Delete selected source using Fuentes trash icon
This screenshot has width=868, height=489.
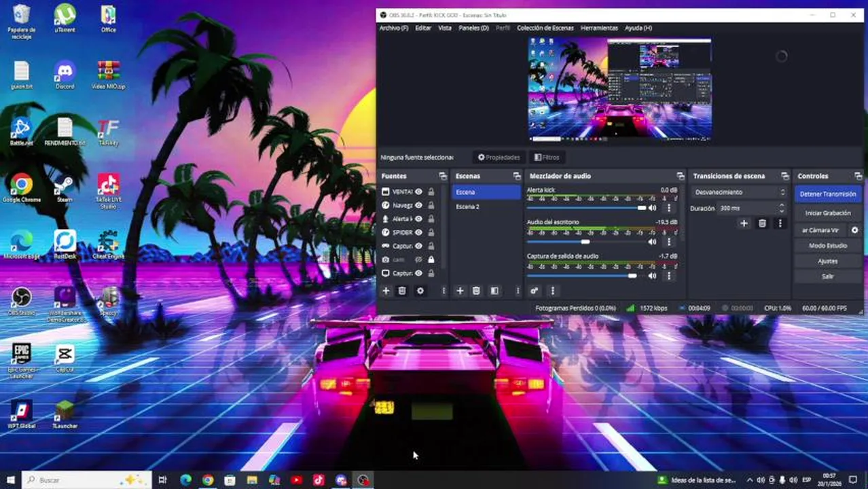click(x=402, y=291)
